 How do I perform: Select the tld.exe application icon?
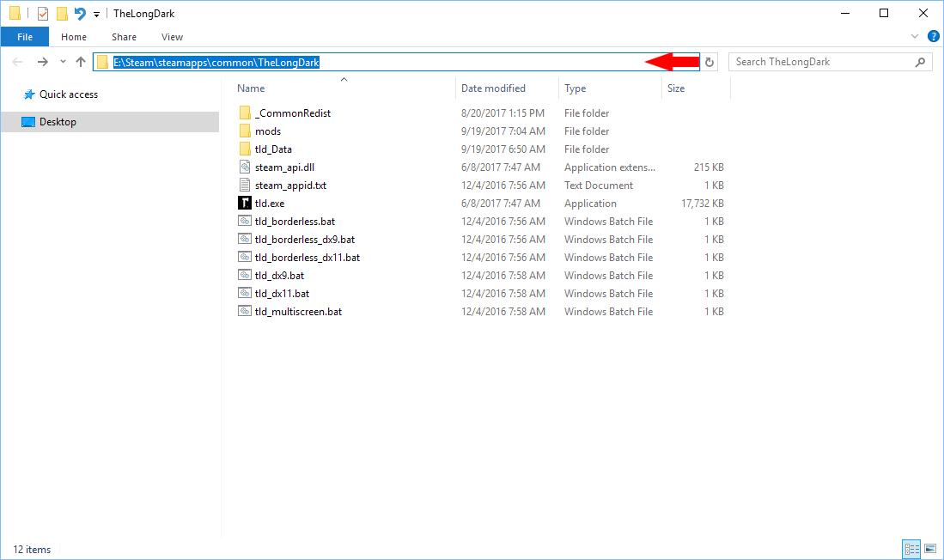pyautogui.click(x=245, y=203)
